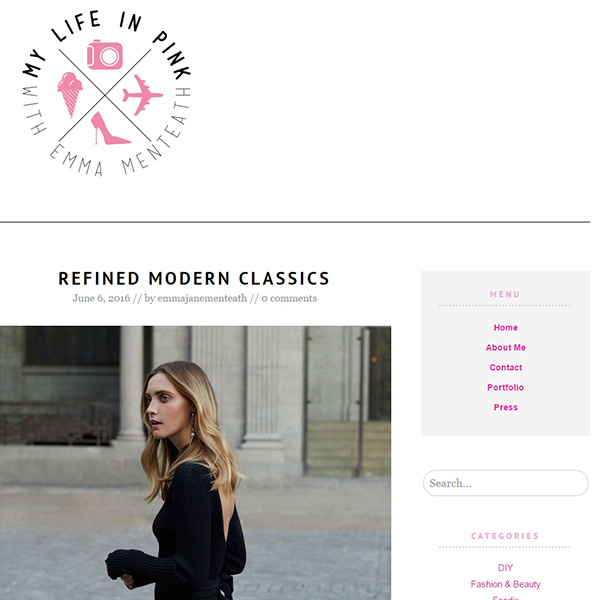This screenshot has height=600, width=600.
Task: Open the DIY category link
Action: (x=505, y=568)
